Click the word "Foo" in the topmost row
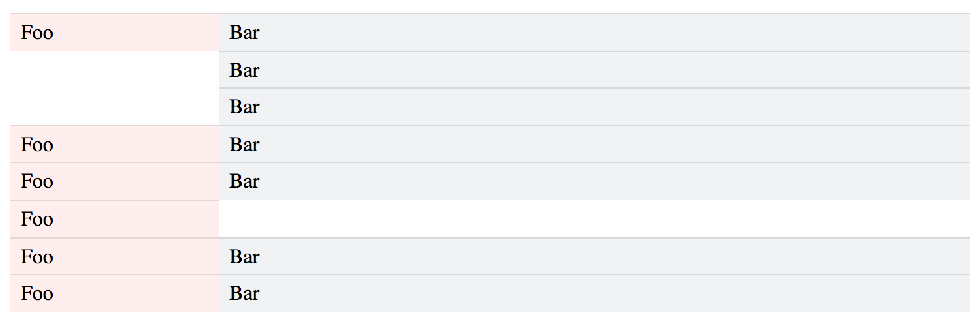This screenshot has height=326, width=980. pos(36,33)
